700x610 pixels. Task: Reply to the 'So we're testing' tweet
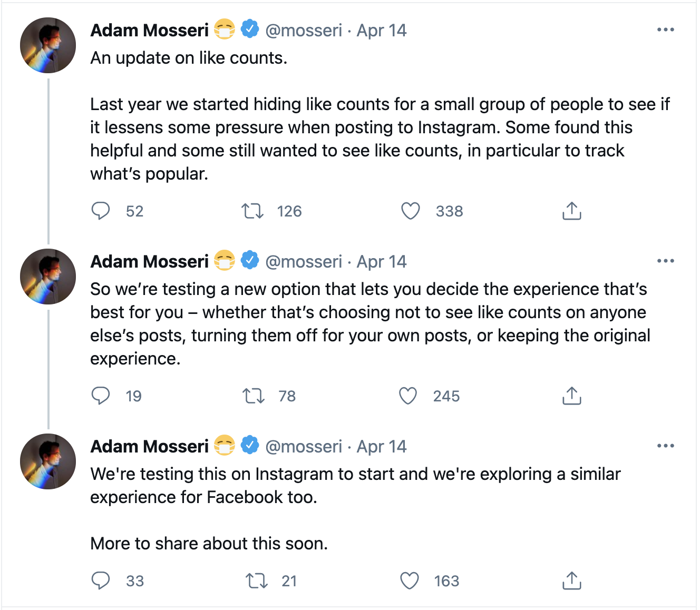100,396
